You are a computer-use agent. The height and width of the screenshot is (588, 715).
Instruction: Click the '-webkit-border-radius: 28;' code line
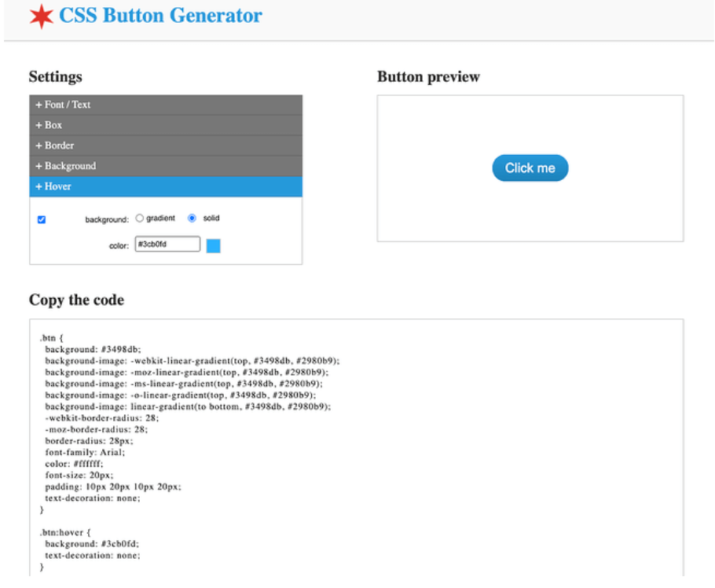tap(101, 418)
